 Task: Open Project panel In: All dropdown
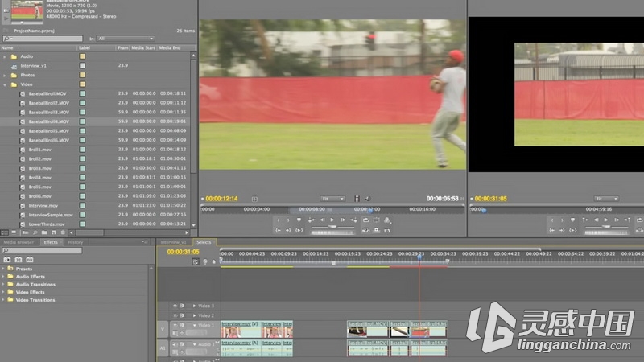[126, 39]
